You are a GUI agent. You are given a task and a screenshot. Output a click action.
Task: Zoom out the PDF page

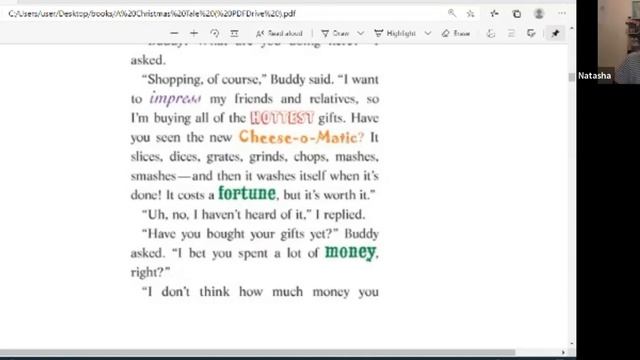click(174, 33)
